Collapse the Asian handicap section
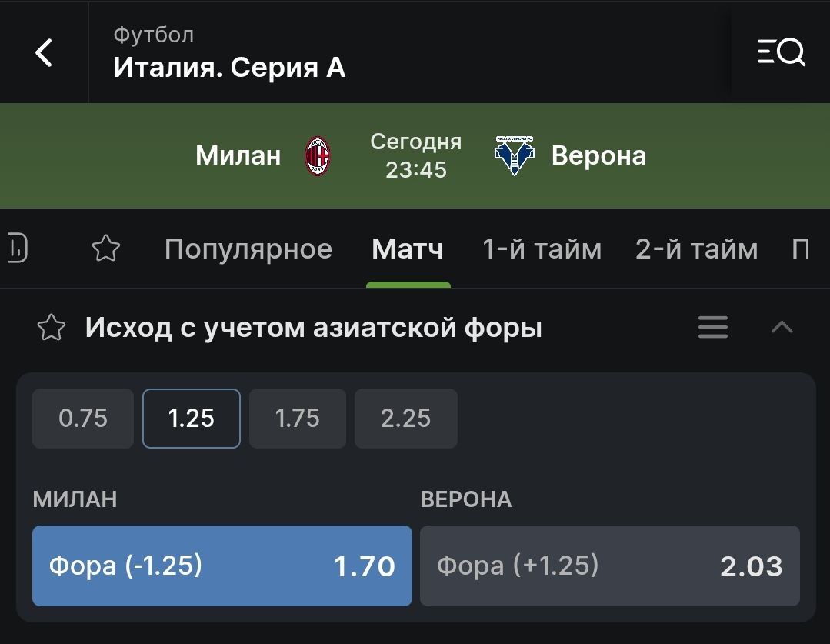The image size is (830, 644). coord(782,327)
